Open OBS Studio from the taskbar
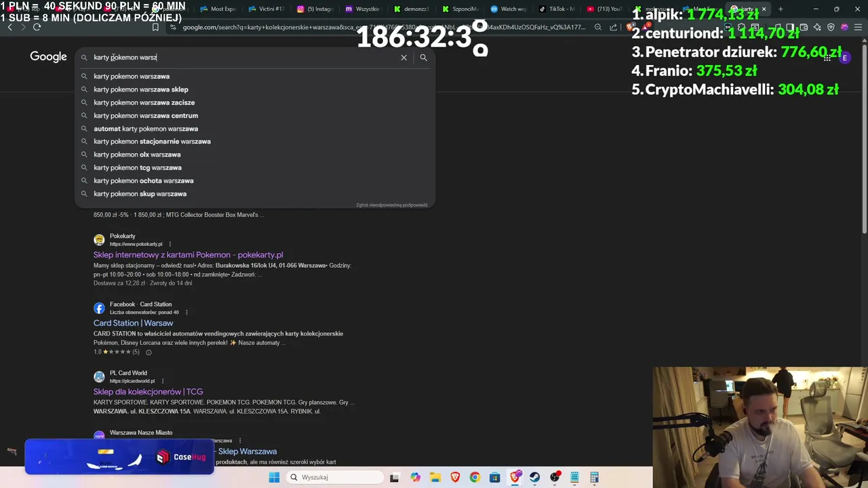This screenshot has width=868, height=488. (x=555, y=477)
